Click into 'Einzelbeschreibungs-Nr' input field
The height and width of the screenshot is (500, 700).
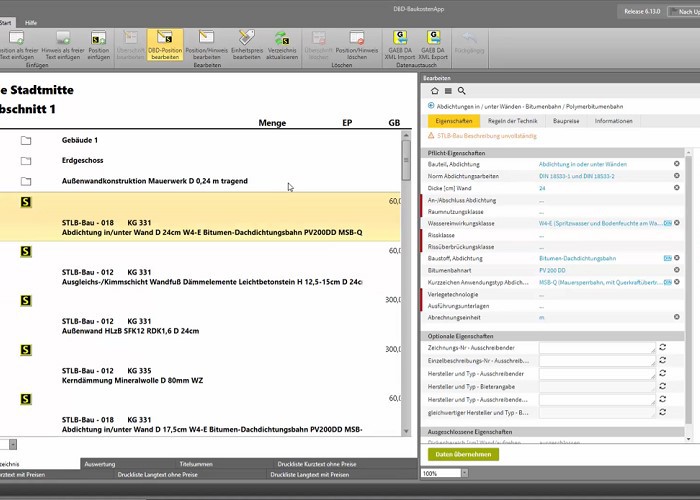[597, 360]
